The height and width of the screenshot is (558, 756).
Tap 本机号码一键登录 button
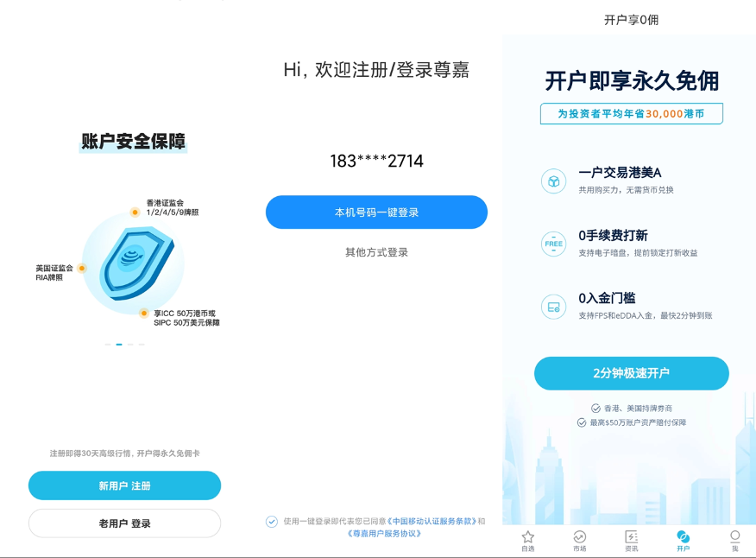pos(376,212)
